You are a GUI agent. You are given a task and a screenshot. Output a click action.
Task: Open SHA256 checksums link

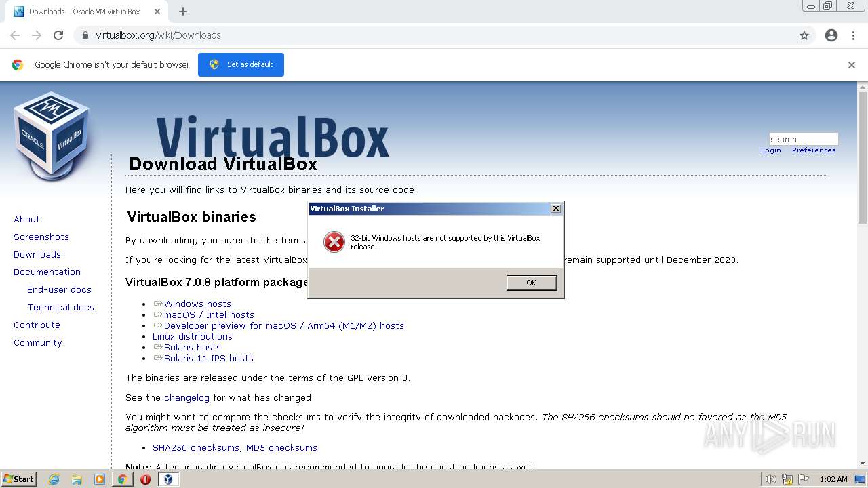(195, 447)
